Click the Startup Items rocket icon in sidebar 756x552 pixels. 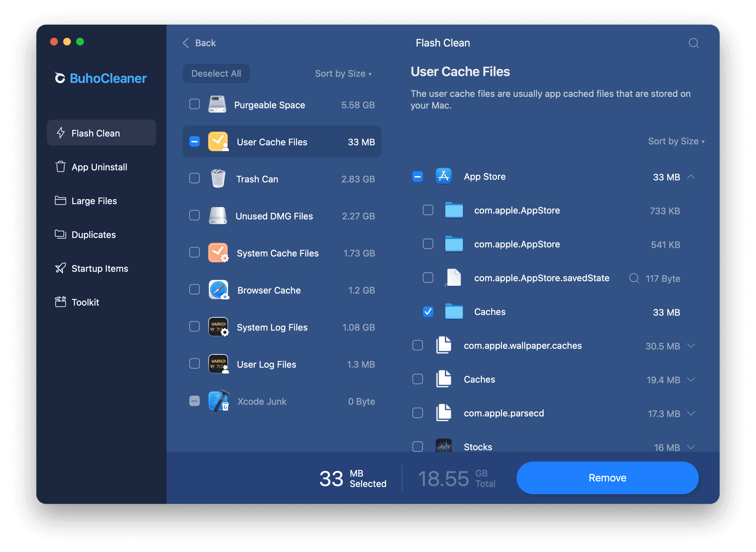point(60,268)
